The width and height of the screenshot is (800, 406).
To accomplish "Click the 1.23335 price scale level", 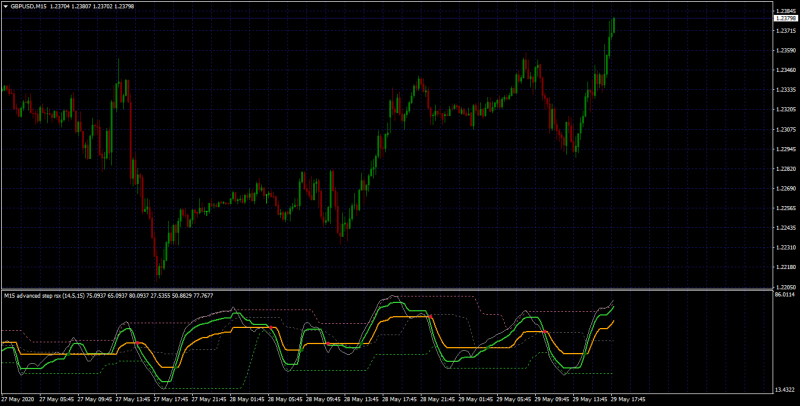I will (x=785, y=90).
